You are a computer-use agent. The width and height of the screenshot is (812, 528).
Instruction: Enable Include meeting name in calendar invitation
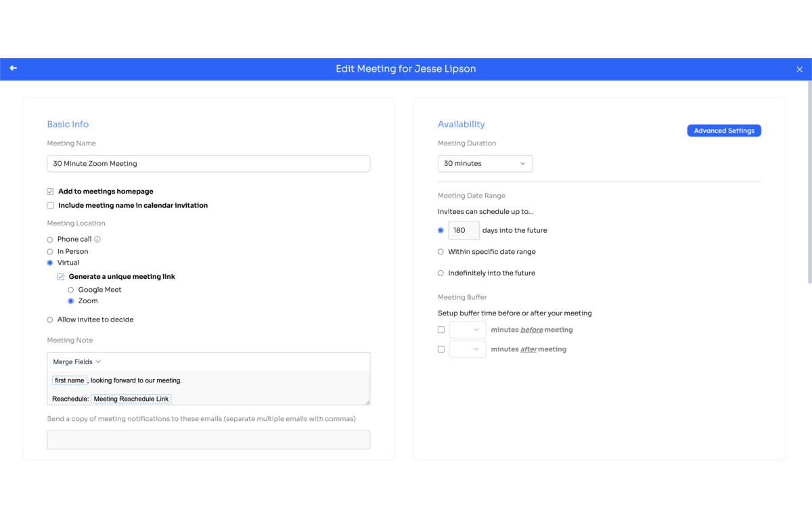[50, 205]
